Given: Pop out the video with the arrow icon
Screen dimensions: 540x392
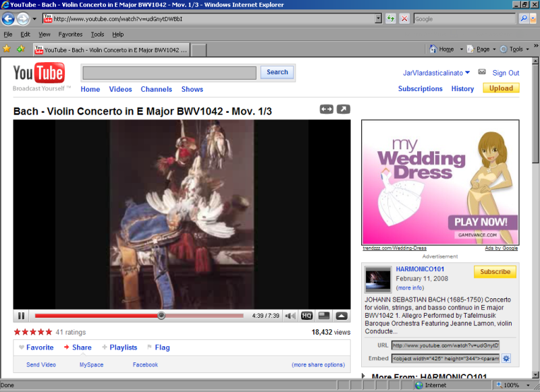Looking at the screenshot, I should coord(343,109).
